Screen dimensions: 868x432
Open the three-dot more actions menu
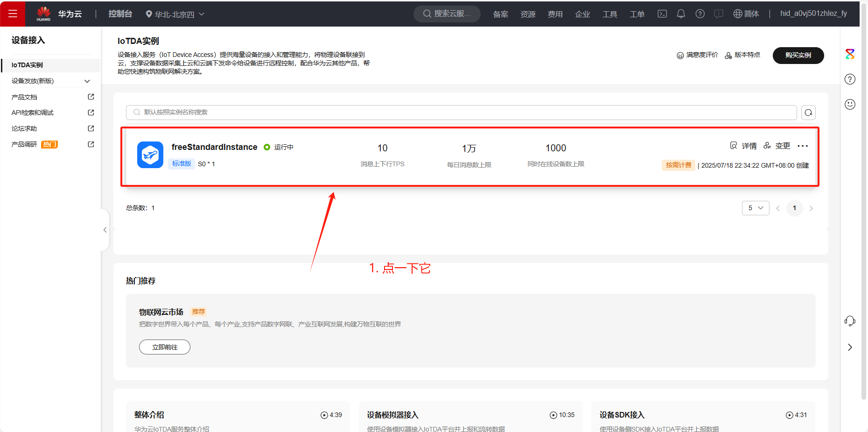(803, 146)
